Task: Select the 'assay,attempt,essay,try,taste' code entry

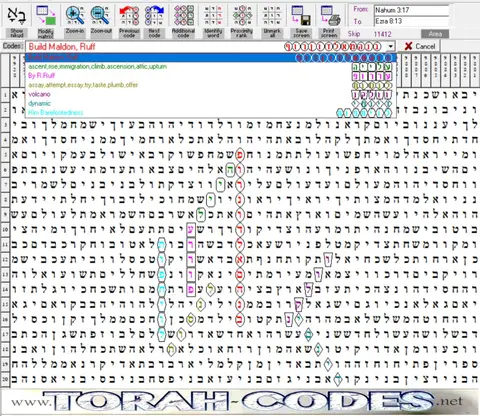Action: 211,85
